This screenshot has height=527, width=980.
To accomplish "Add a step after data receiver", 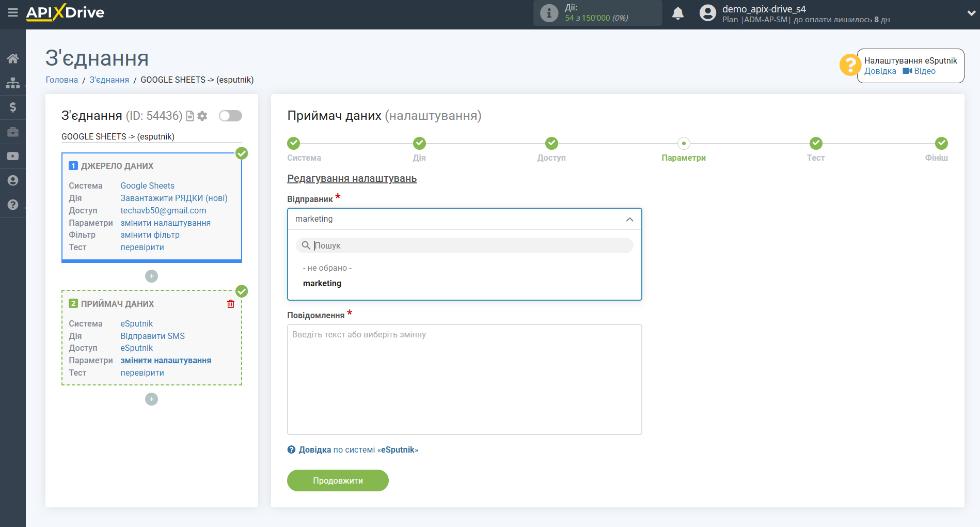I will click(x=151, y=399).
